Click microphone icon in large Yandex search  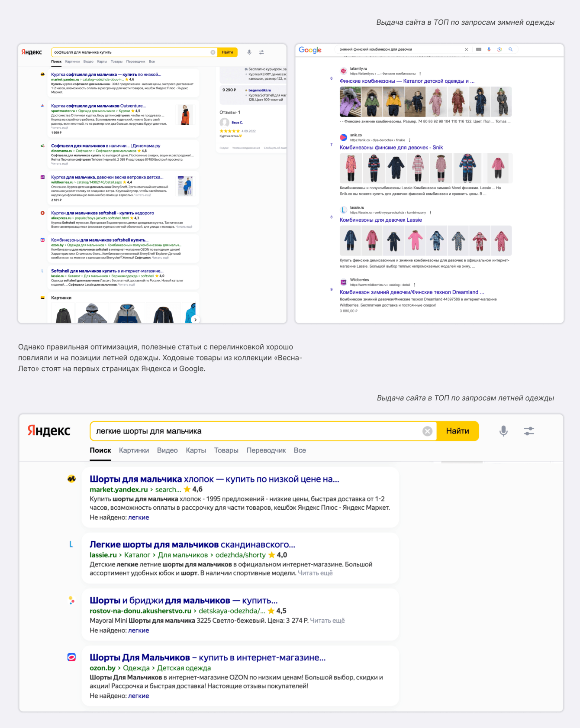[x=503, y=431]
